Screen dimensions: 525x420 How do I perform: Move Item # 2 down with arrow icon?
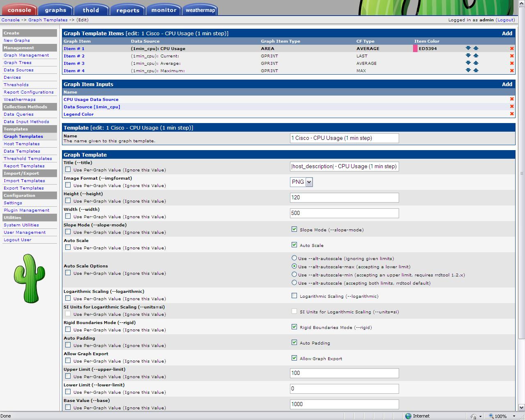pos(468,56)
